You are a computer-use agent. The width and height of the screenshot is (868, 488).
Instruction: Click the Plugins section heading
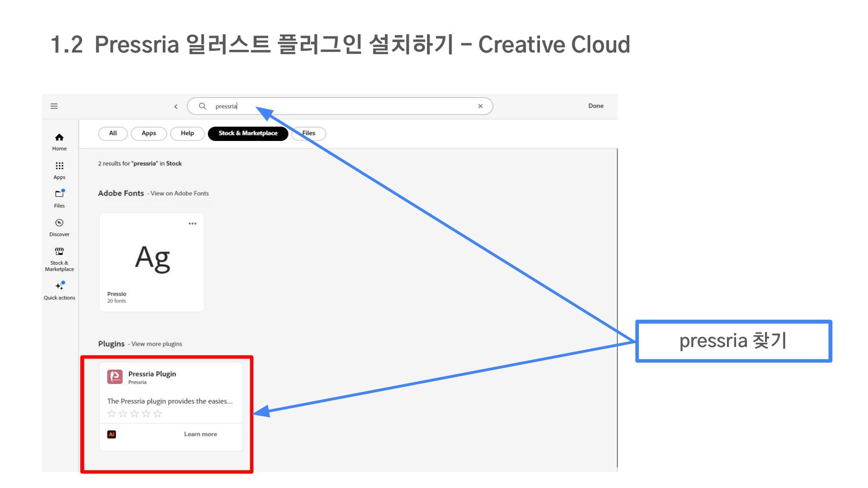(111, 344)
